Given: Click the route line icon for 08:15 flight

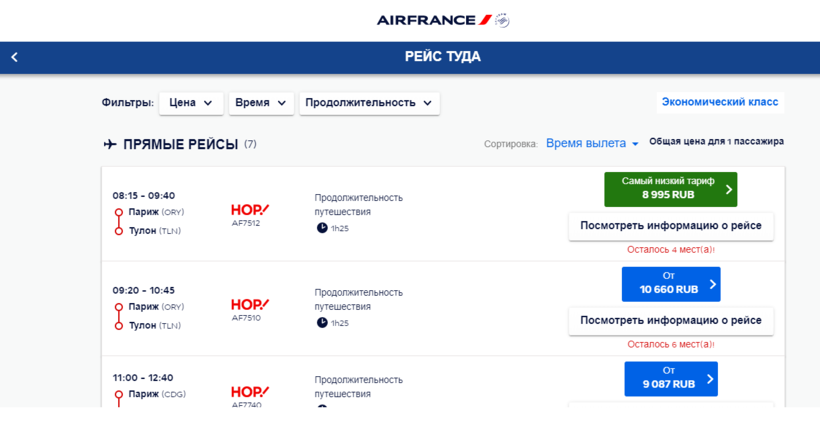Looking at the screenshot, I should (x=119, y=221).
